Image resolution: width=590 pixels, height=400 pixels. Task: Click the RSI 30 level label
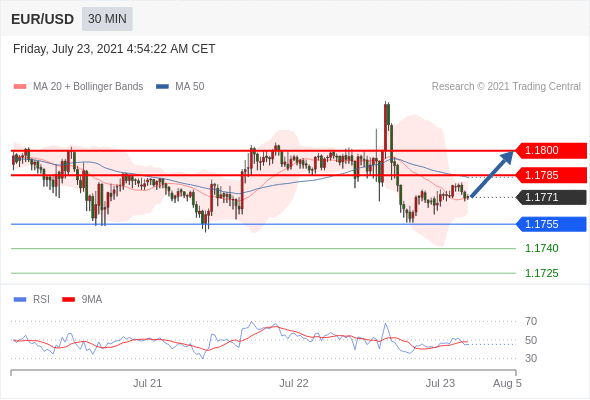pos(531,358)
